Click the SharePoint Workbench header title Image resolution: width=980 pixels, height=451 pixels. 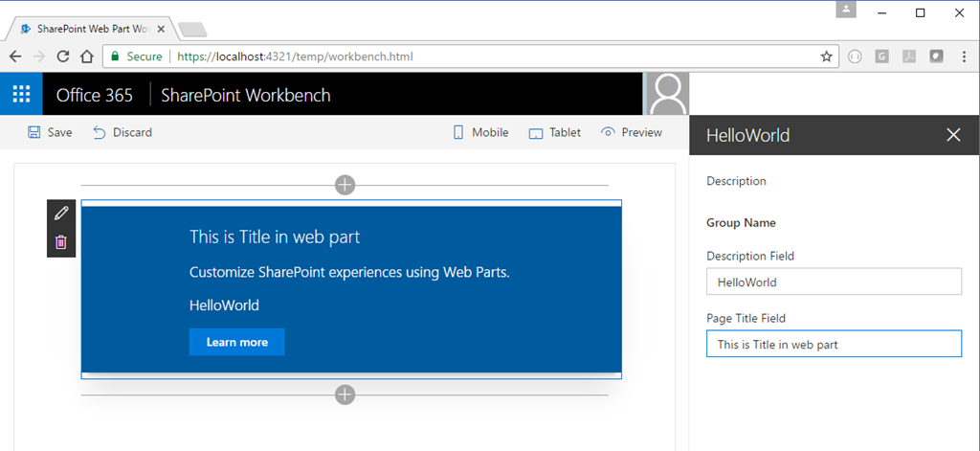click(x=246, y=95)
